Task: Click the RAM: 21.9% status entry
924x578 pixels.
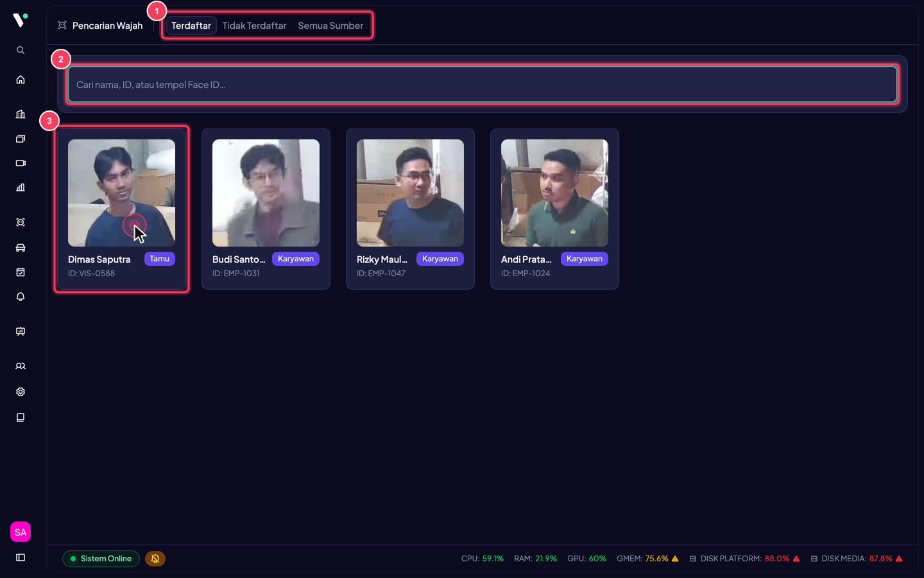Action: pyautogui.click(x=535, y=559)
